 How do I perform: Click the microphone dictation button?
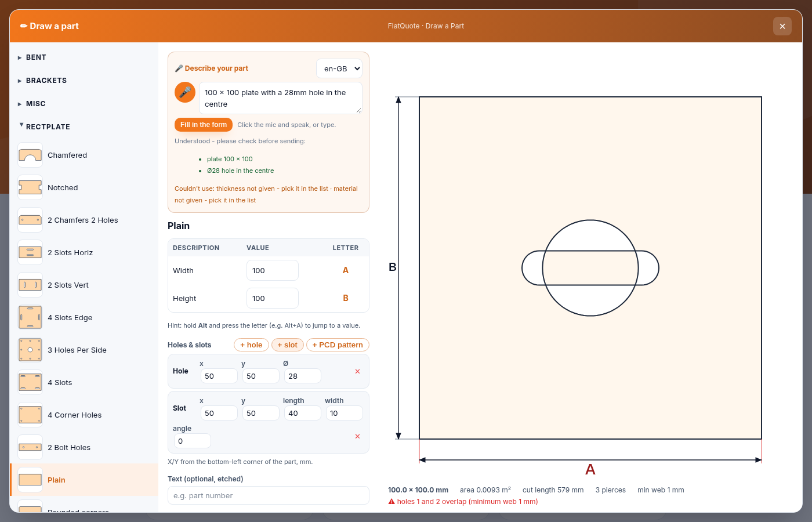pyautogui.click(x=185, y=92)
